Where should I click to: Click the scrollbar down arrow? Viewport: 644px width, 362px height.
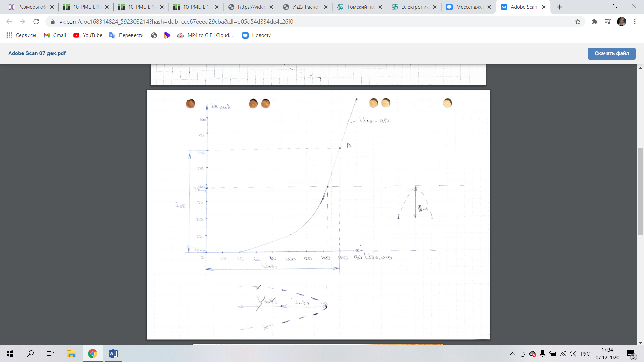[640, 343]
